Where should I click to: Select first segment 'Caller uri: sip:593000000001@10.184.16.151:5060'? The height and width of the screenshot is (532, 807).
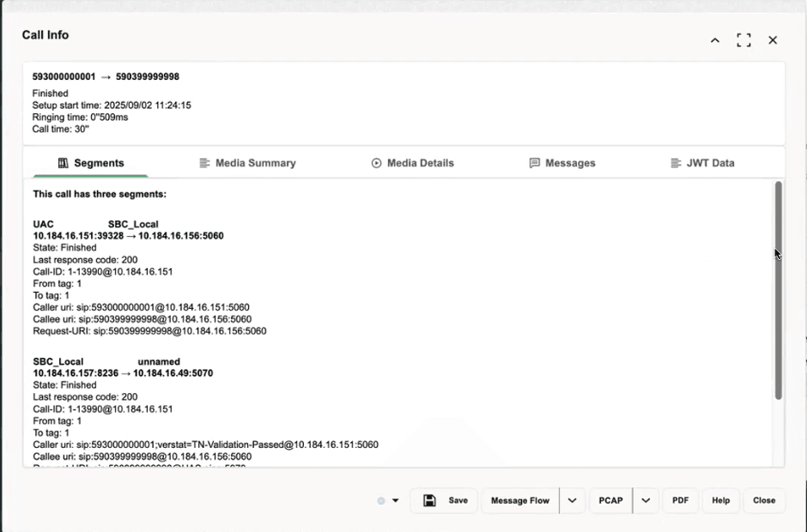(141, 307)
